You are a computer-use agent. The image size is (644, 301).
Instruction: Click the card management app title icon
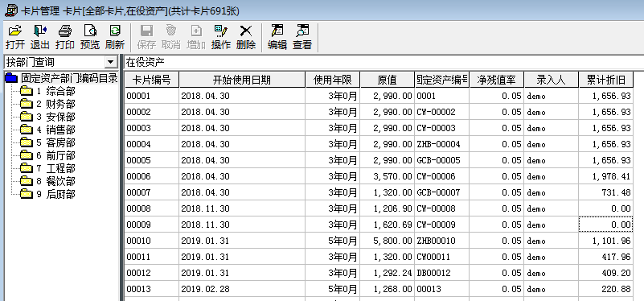click(x=10, y=10)
